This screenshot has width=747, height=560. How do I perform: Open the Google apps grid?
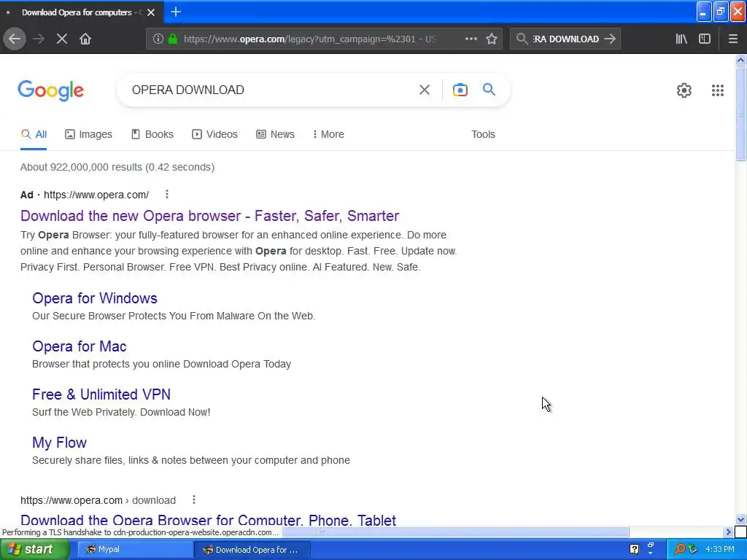pyautogui.click(x=718, y=90)
